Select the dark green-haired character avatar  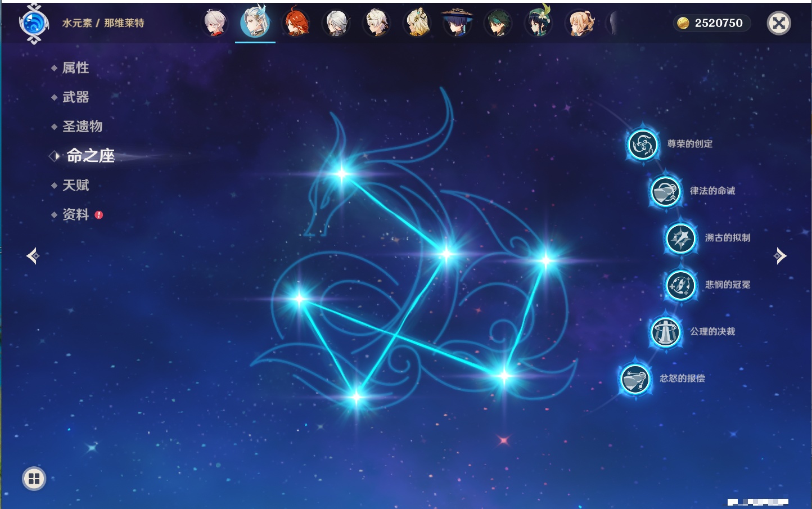tap(498, 23)
